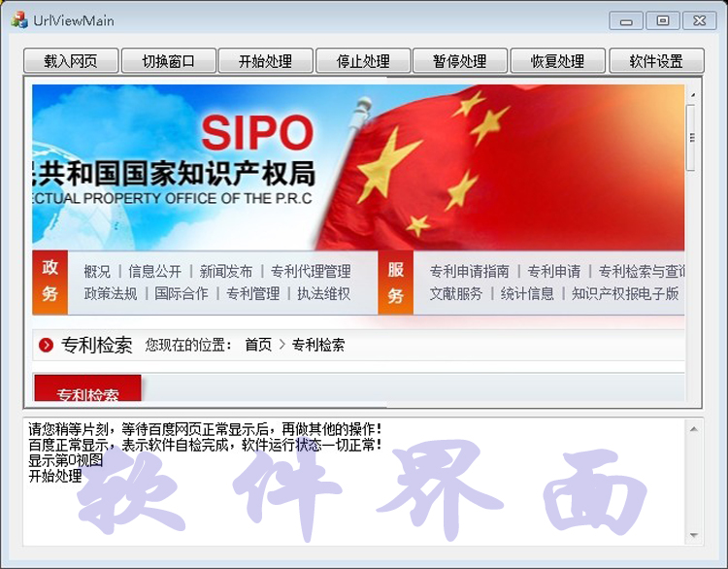
Task: Click the log line 显示第0视图
Action: click(x=65, y=460)
